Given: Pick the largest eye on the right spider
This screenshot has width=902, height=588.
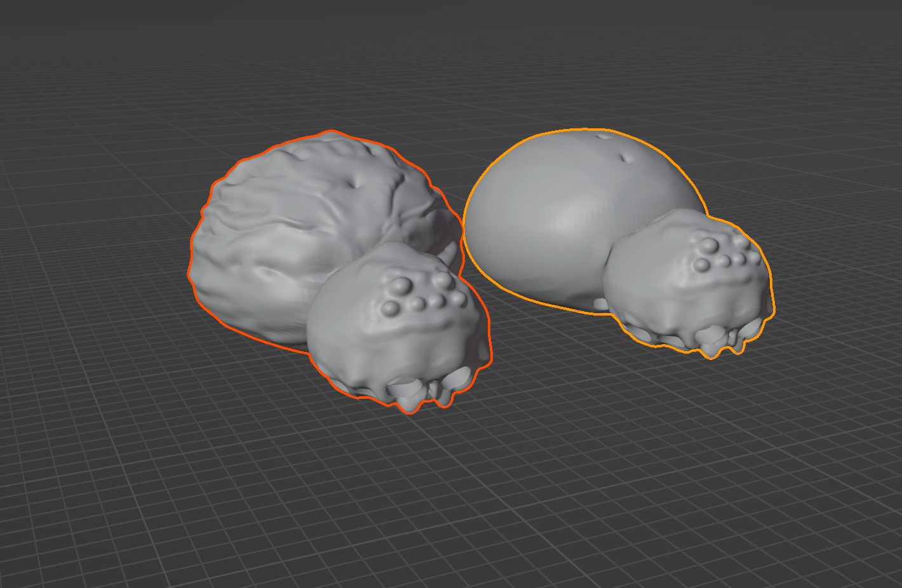Looking at the screenshot, I should (706, 245).
